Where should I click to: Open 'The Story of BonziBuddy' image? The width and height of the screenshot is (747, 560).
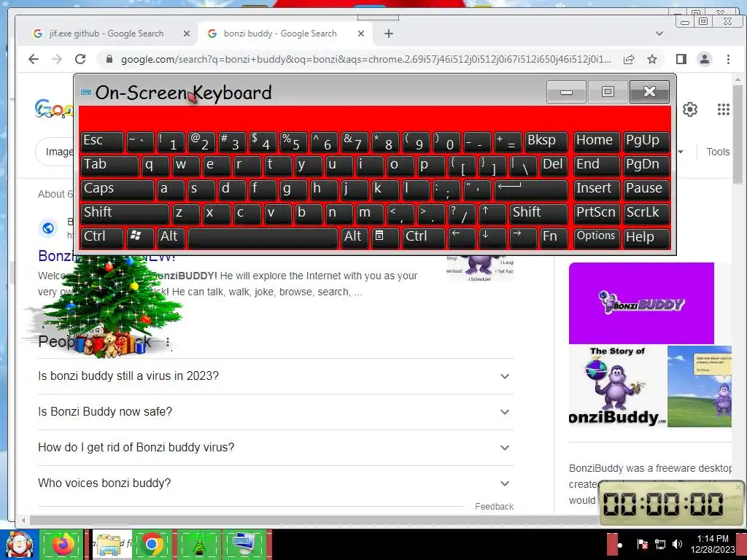pyautogui.click(x=617, y=386)
